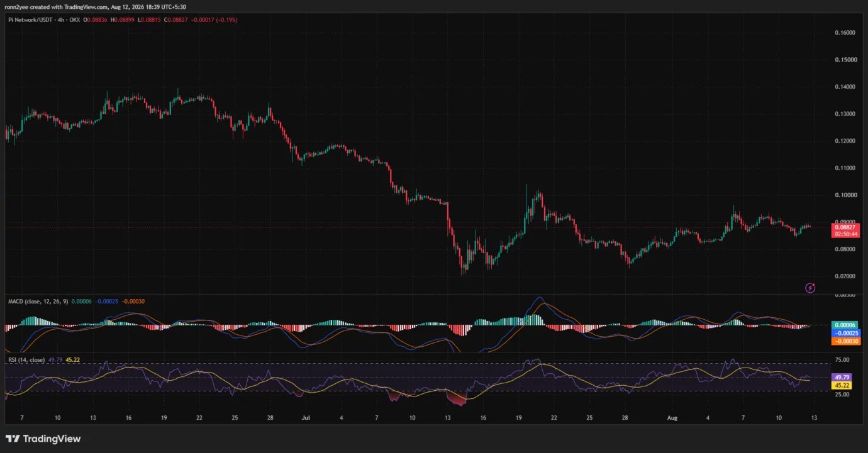Click the 4h timeframe label in title

[62, 19]
